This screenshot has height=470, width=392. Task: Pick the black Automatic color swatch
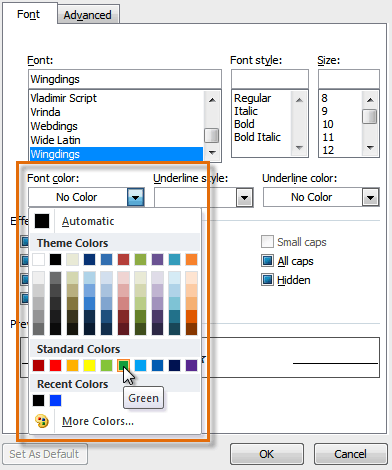pyautogui.click(x=42, y=221)
